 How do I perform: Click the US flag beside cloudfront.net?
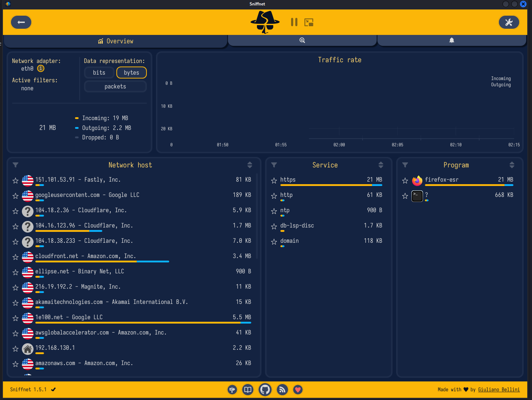[x=28, y=257]
